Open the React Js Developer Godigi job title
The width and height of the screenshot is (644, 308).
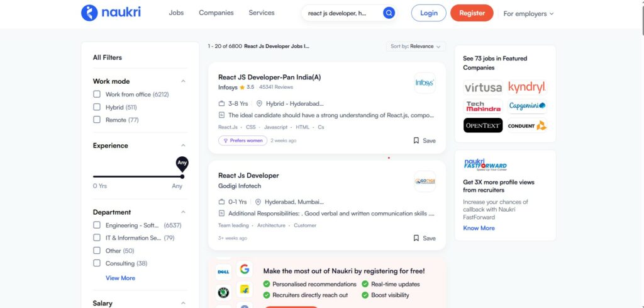pyautogui.click(x=248, y=176)
